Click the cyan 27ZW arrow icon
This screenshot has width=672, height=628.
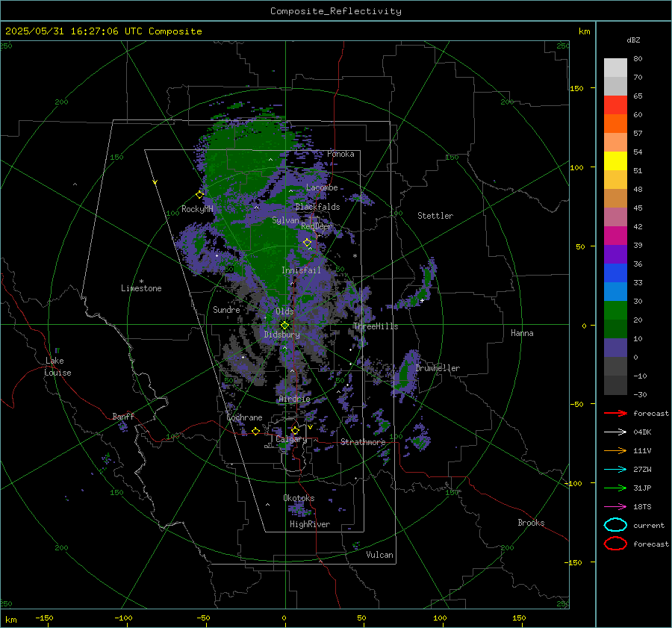[x=615, y=470]
